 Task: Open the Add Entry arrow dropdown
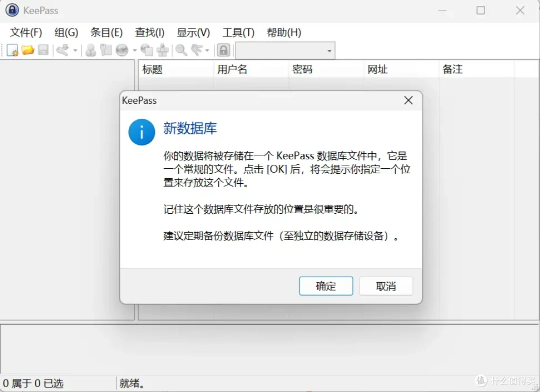coord(75,50)
